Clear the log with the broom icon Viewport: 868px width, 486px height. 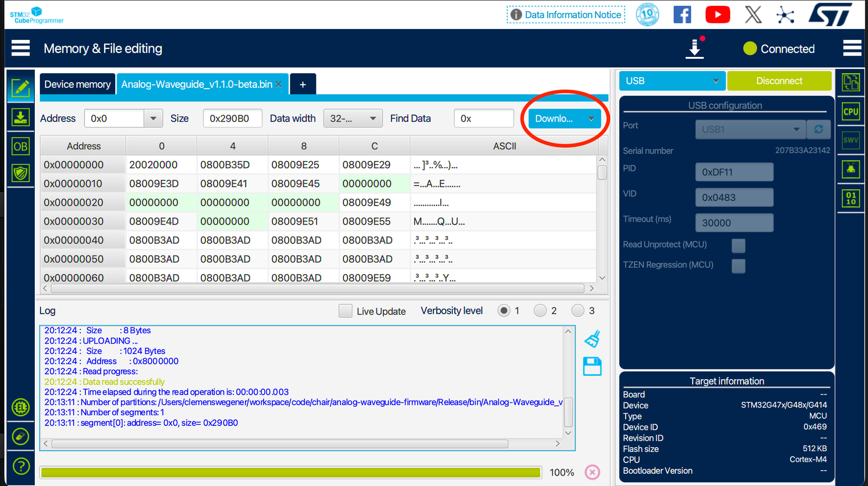[x=592, y=339]
